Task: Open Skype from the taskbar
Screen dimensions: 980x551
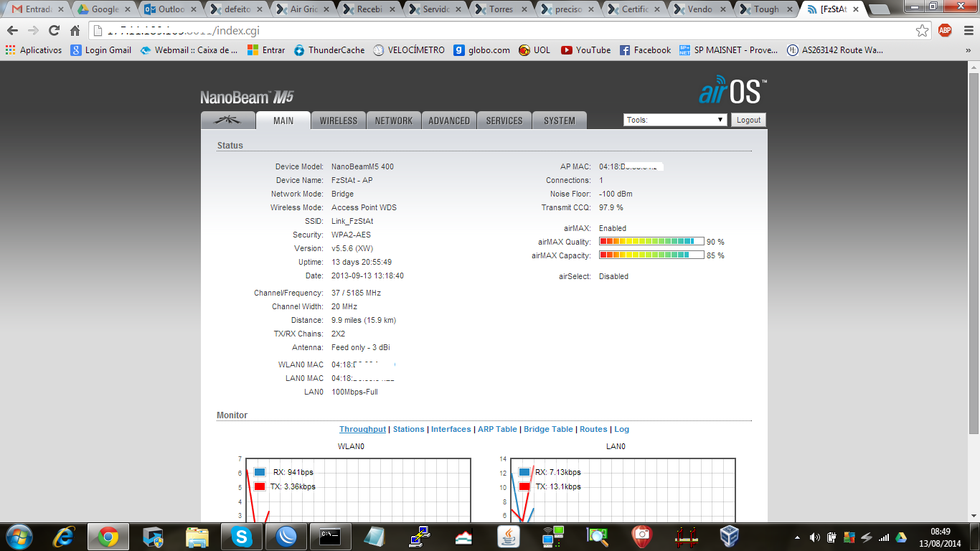Action: tap(242, 537)
